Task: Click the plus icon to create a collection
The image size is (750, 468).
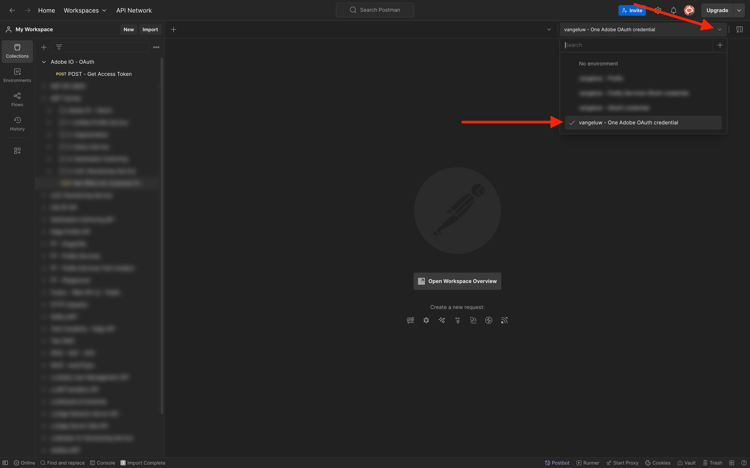Action: [x=44, y=47]
